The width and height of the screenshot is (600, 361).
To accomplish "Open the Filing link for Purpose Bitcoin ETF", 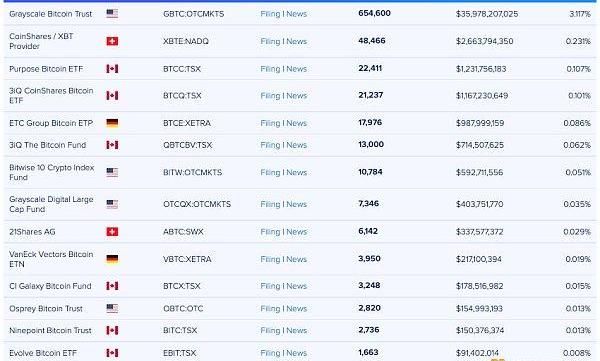I will pyautogui.click(x=270, y=69).
